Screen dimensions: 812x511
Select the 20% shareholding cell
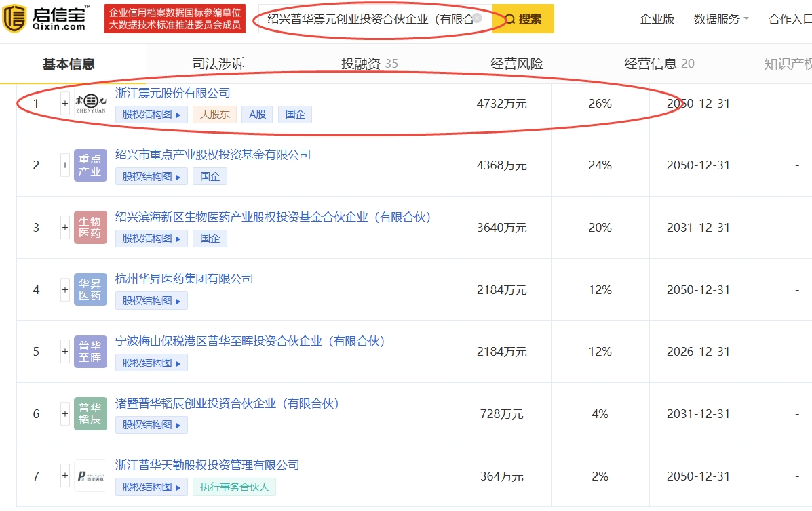[600, 228]
